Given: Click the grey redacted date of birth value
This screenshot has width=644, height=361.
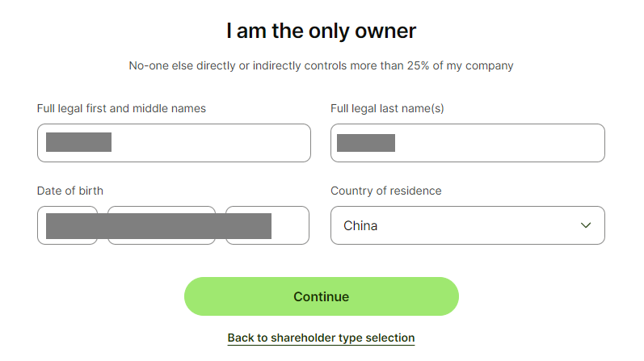Looking at the screenshot, I should click(158, 226).
